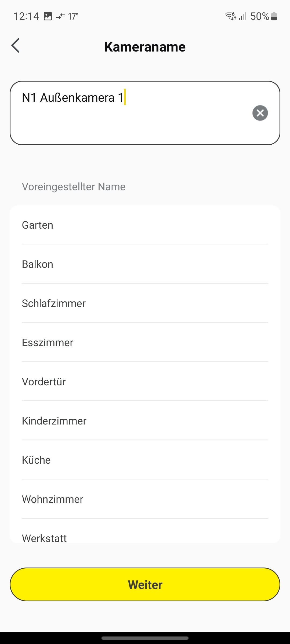290x644 pixels.
Task: Tap the battery status icon
Action: point(274,16)
